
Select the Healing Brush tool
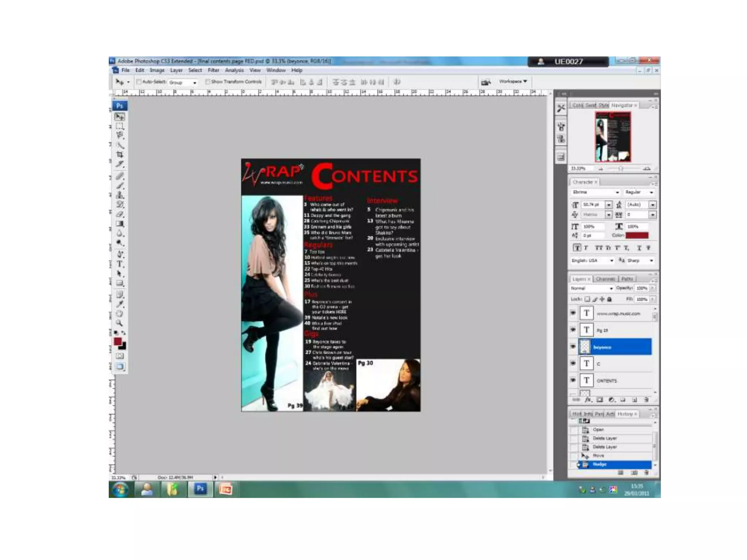(x=120, y=176)
